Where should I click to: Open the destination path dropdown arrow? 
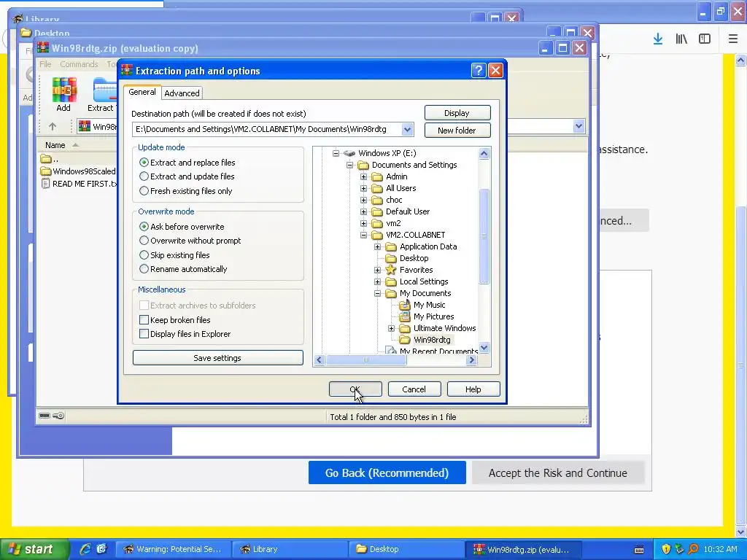coord(407,129)
